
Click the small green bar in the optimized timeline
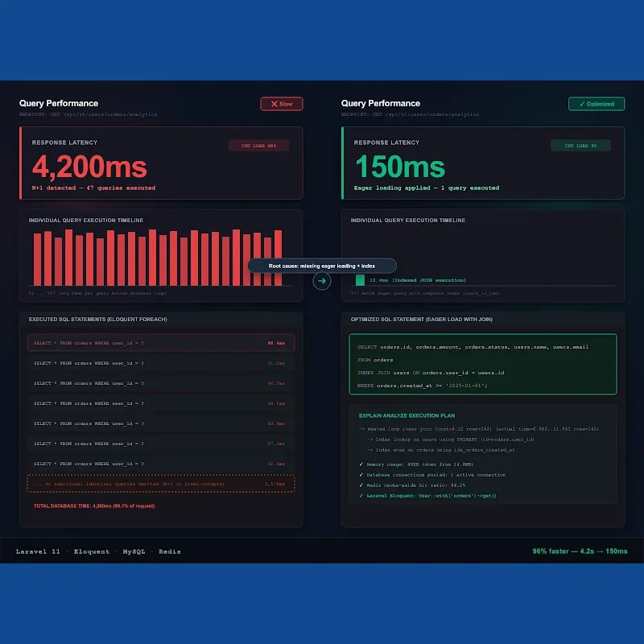click(360, 280)
